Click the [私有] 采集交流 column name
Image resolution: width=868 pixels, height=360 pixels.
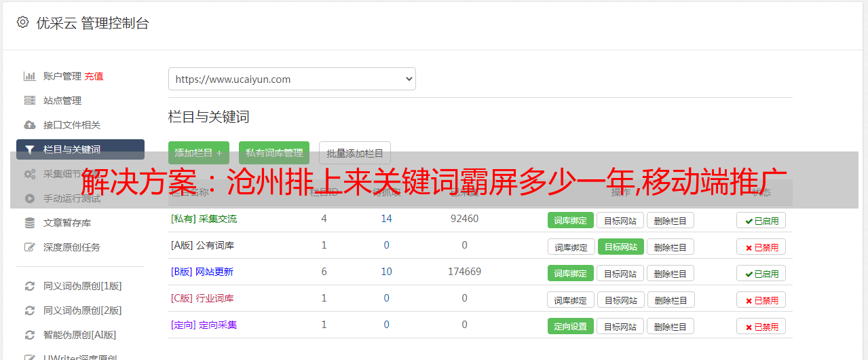[204, 219]
